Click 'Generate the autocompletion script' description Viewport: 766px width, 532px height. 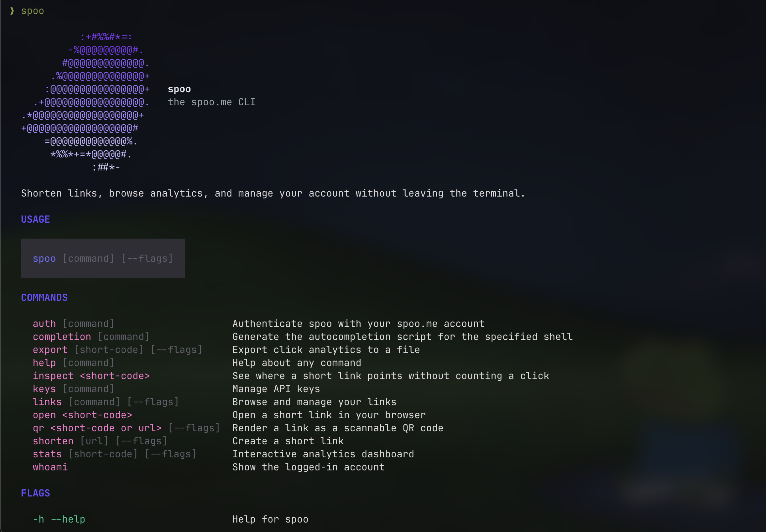(x=402, y=337)
